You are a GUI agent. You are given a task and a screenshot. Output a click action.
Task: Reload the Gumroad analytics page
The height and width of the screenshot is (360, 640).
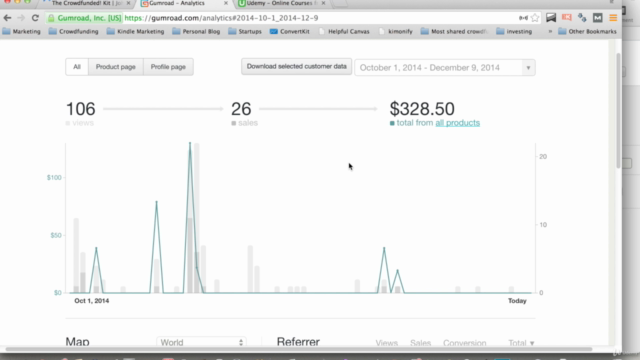pos(35,18)
